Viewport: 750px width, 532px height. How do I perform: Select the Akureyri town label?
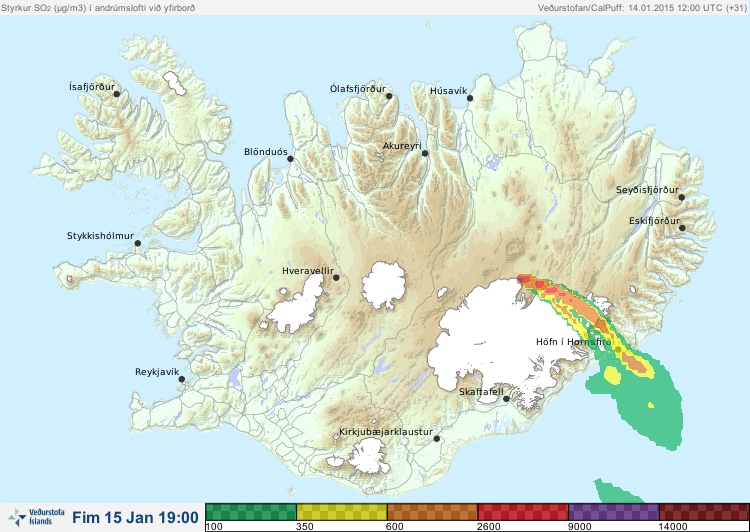point(402,146)
